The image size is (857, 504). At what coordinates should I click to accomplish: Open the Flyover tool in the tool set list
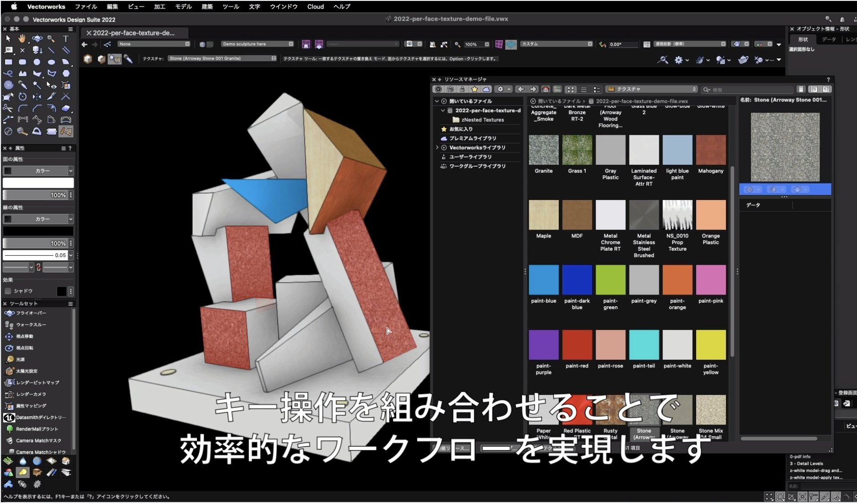tap(31, 313)
